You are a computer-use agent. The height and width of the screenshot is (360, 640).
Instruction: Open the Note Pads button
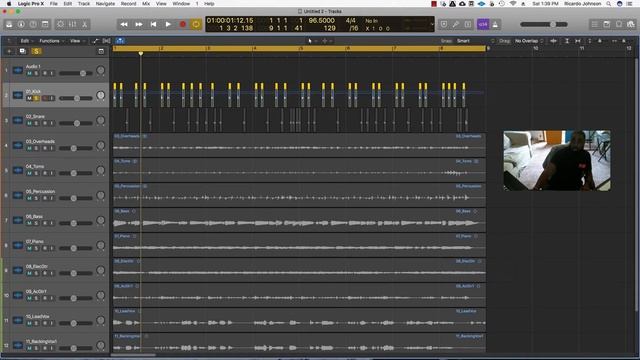coord(607,24)
